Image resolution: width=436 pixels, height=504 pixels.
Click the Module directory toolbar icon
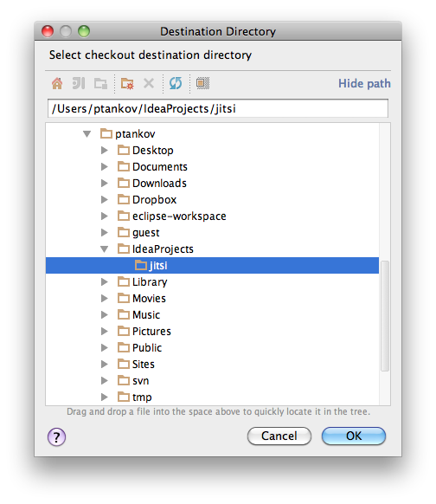tap(100, 84)
